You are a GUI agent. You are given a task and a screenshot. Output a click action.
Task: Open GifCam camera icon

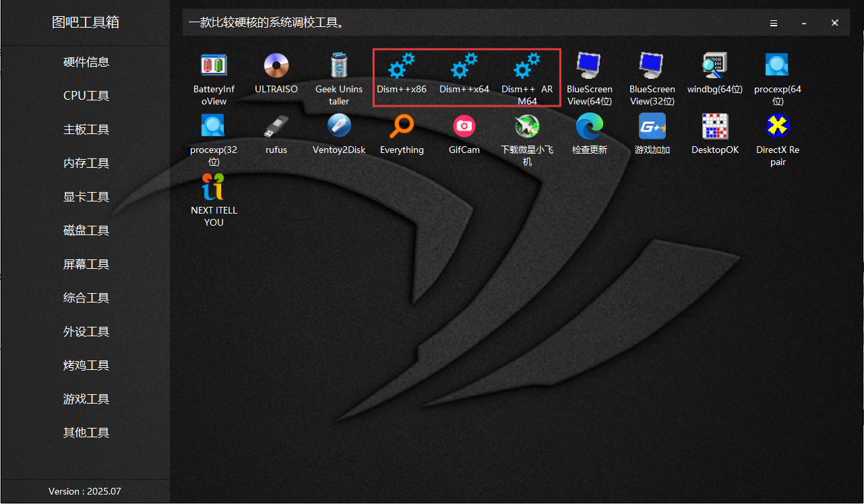(464, 126)
